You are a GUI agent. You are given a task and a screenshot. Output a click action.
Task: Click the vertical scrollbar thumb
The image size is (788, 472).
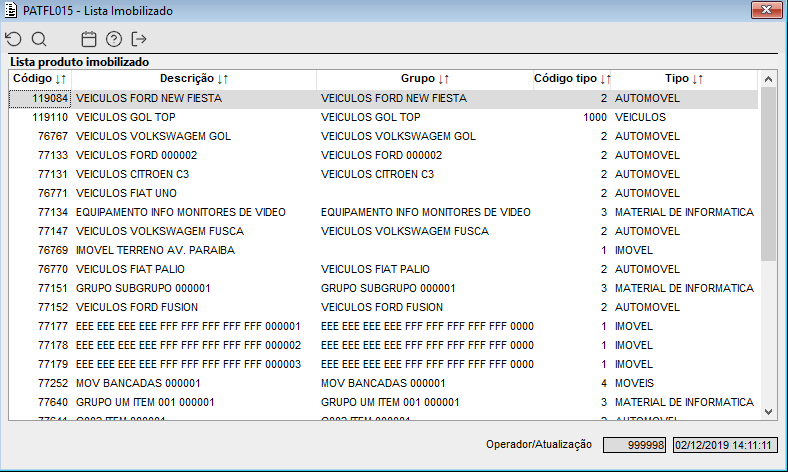coord(768,174)
